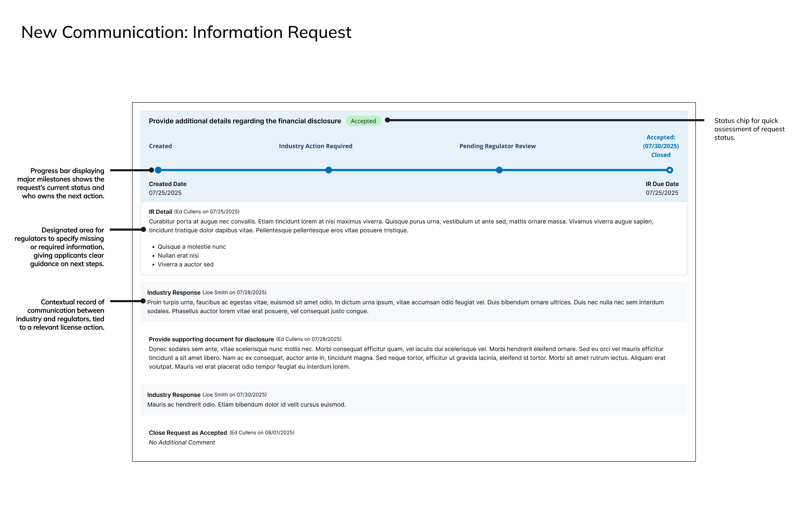Select the Created milestone dot on progress bar
This screenshot has height=524, width=812.
coord(158,170)
